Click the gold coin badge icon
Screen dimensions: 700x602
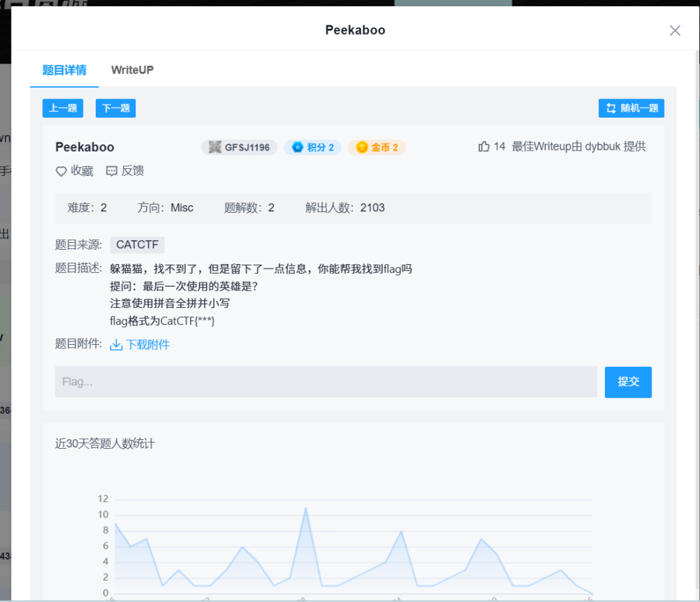click(362, 147)
